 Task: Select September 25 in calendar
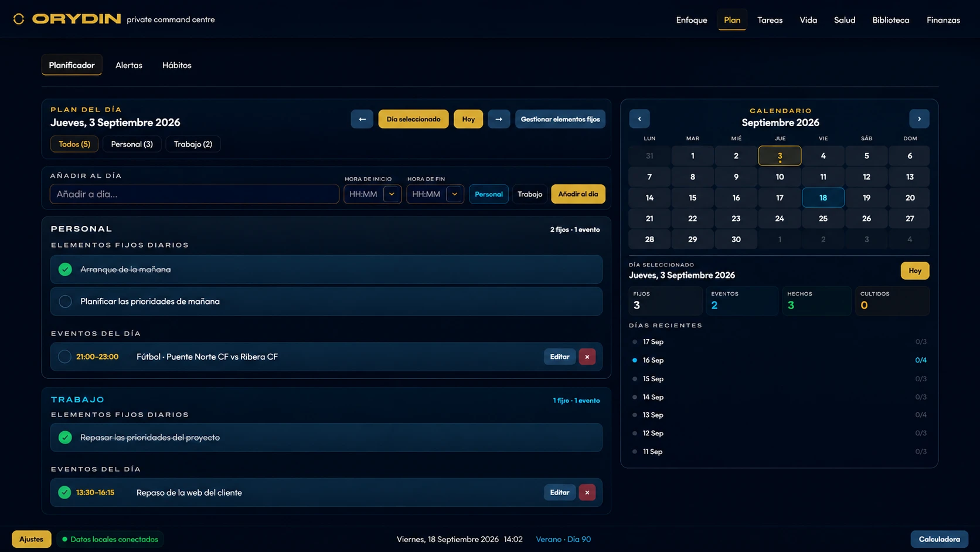click(823, 218)
